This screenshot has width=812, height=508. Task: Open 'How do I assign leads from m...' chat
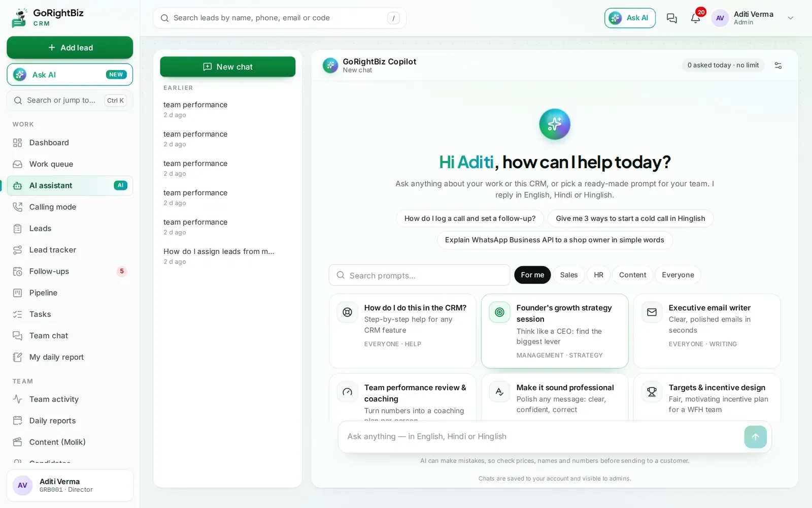point(228,256)
